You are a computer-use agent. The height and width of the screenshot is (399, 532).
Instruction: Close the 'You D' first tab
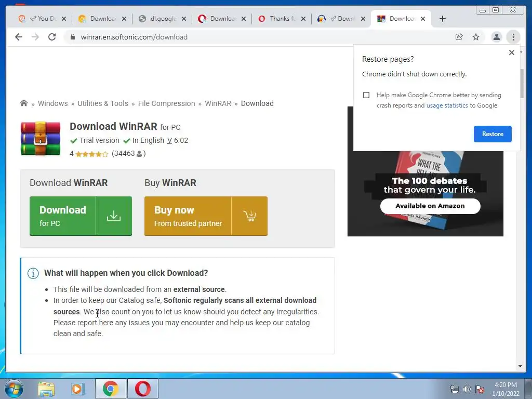click(x=64, y=19)
